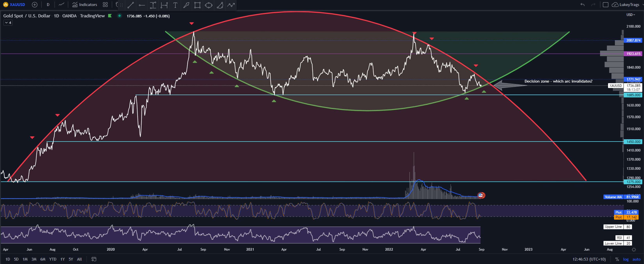Select the trend line drawing tool
The image size is (644, 264).
pos(131,5)
